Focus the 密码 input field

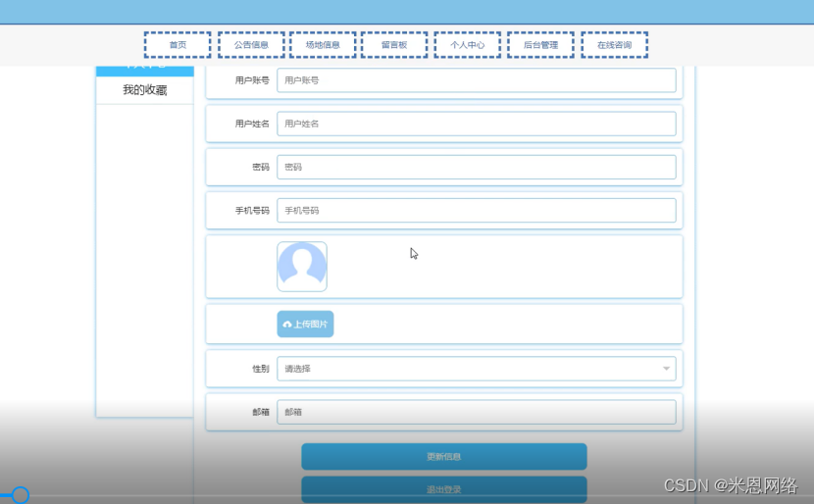click(x=477, y=167)
